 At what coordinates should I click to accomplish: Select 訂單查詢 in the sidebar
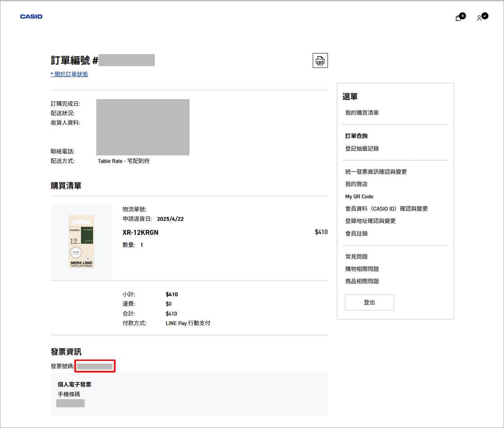[x=356, y=136]
